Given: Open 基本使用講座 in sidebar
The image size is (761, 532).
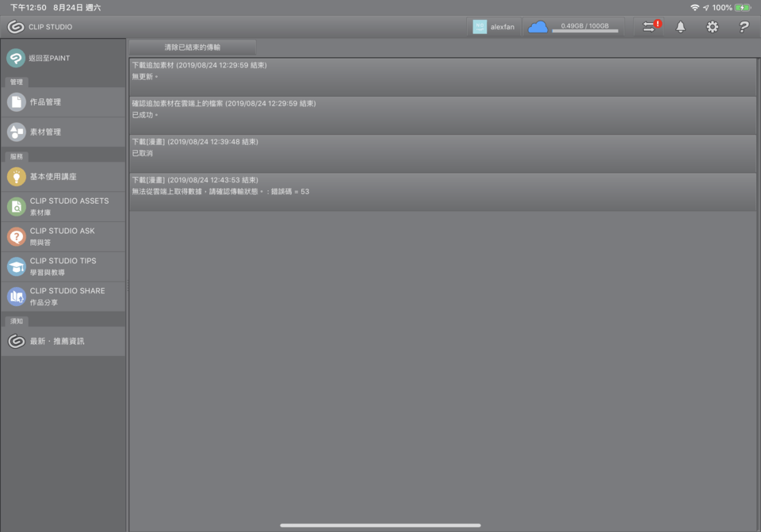Looking at the screenshot, I should pos(63,177).
